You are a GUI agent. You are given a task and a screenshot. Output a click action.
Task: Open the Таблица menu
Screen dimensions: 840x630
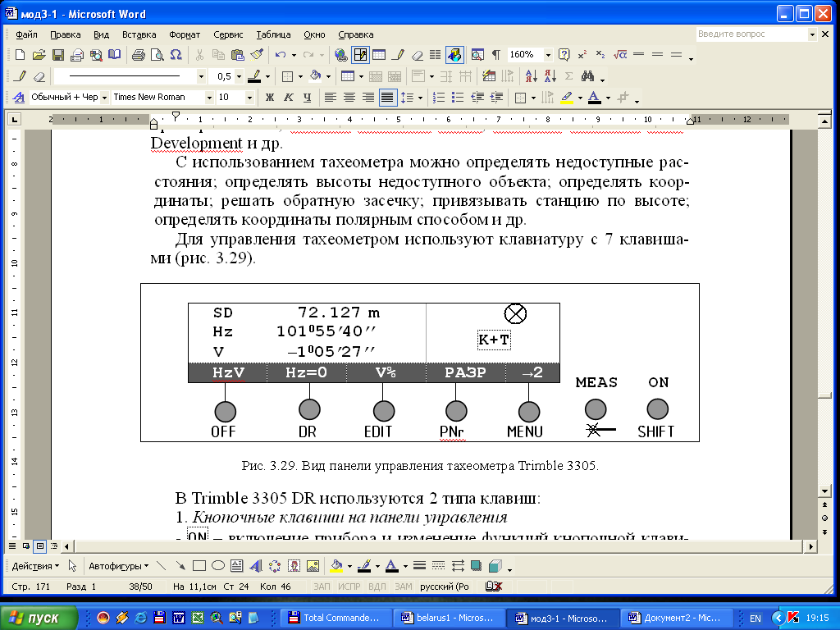[x=273, y=34]
